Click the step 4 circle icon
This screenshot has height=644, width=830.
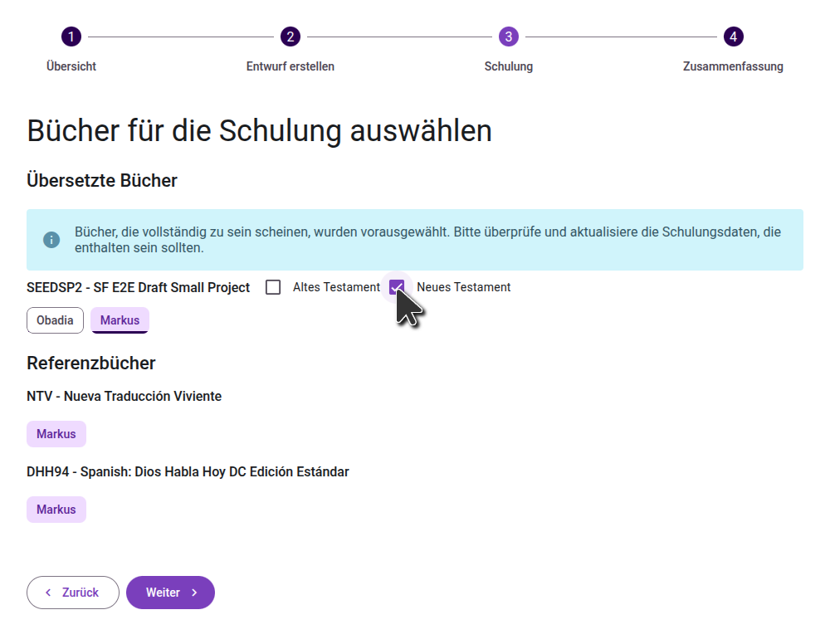[733, 37]
